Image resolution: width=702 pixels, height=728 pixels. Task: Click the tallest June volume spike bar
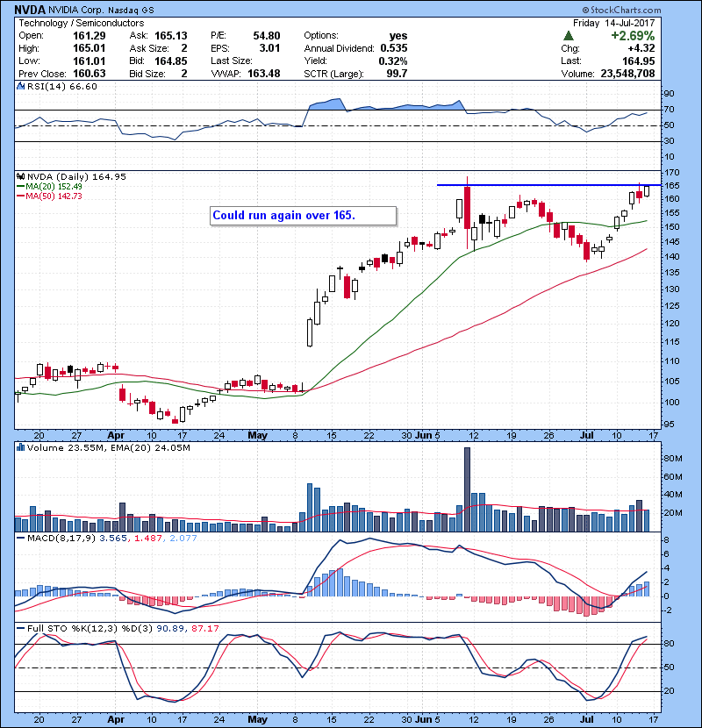click(468, 489)
